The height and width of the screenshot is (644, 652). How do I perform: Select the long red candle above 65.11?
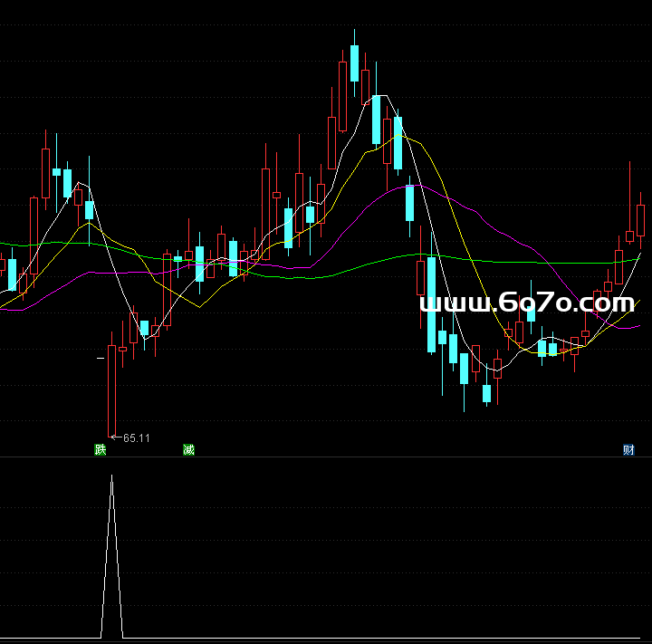(x=112, y=389)
